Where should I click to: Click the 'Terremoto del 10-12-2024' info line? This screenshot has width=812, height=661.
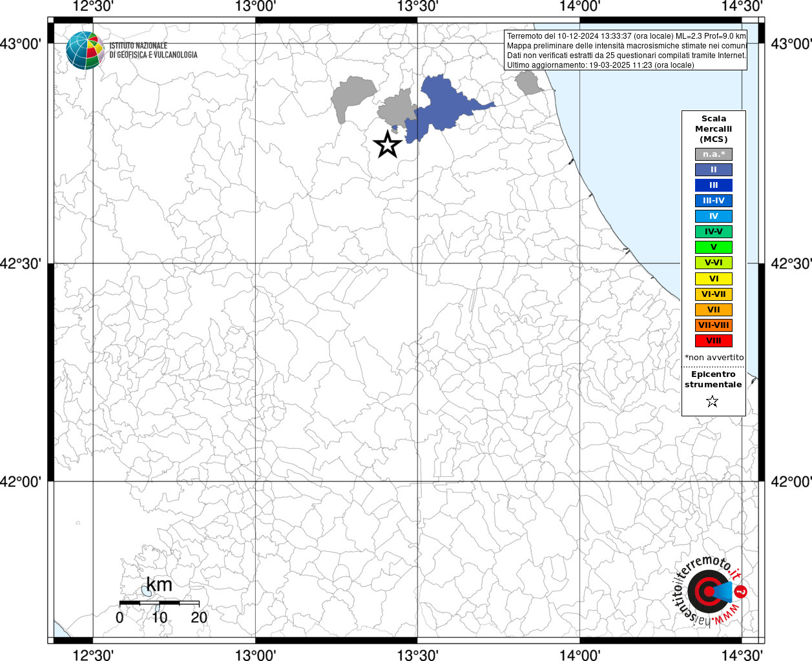coord(626,36)
